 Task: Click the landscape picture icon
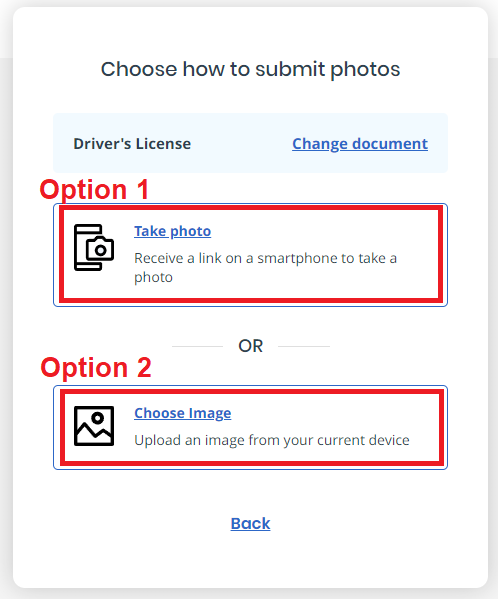94,426
